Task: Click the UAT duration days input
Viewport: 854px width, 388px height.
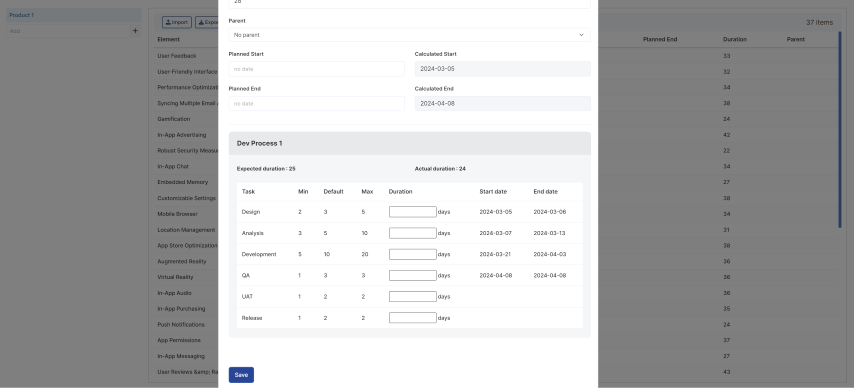Action: pos(412,297)
